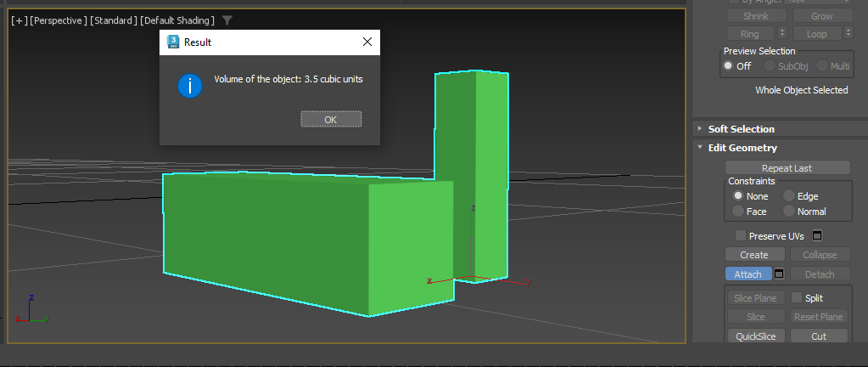Click the Shrink selection button
The height and width of the screenshot is (367, 868).
click(756, 16)
